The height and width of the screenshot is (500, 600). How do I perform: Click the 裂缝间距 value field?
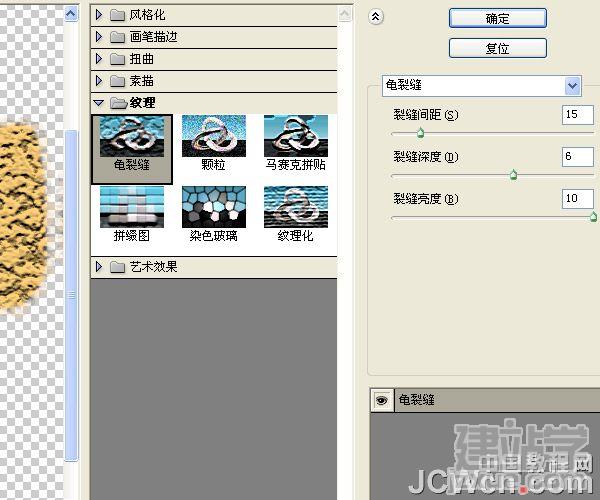pos(578,114)
